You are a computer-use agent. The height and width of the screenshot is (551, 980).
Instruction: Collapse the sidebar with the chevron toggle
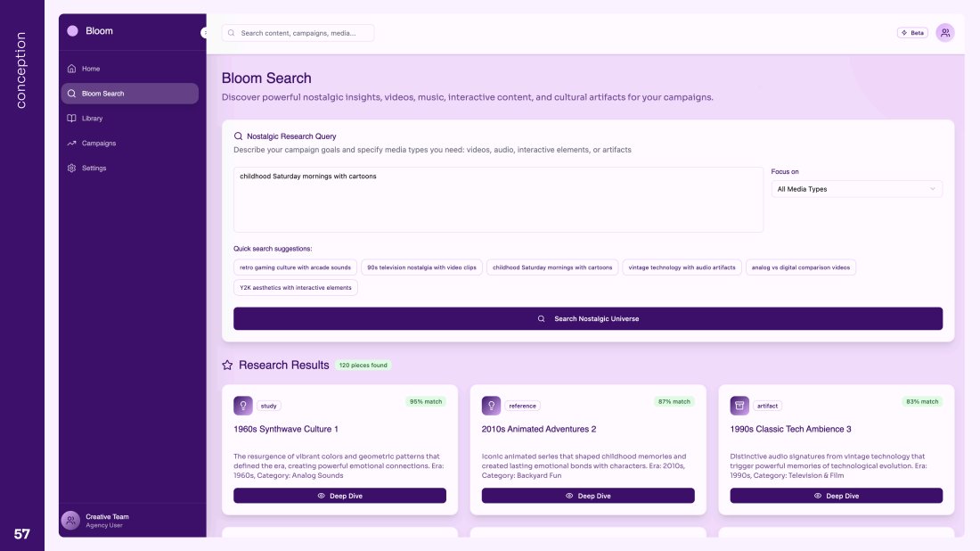point(204,32)
